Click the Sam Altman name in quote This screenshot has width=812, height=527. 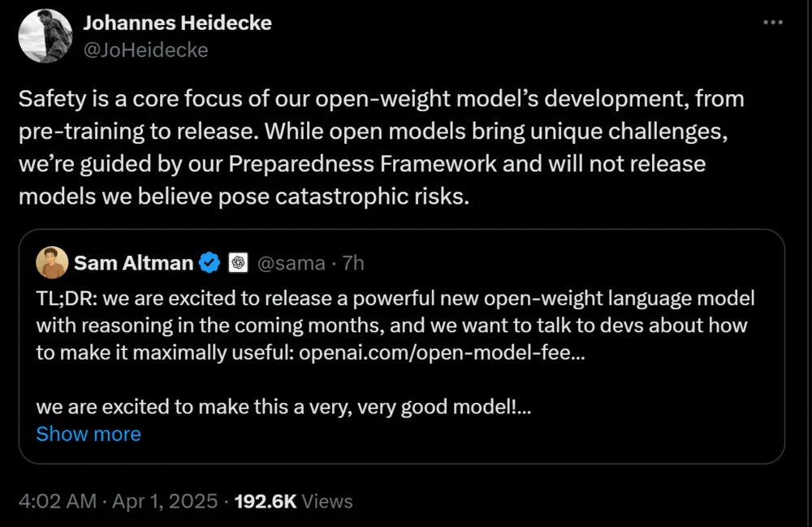pos(133,262)
